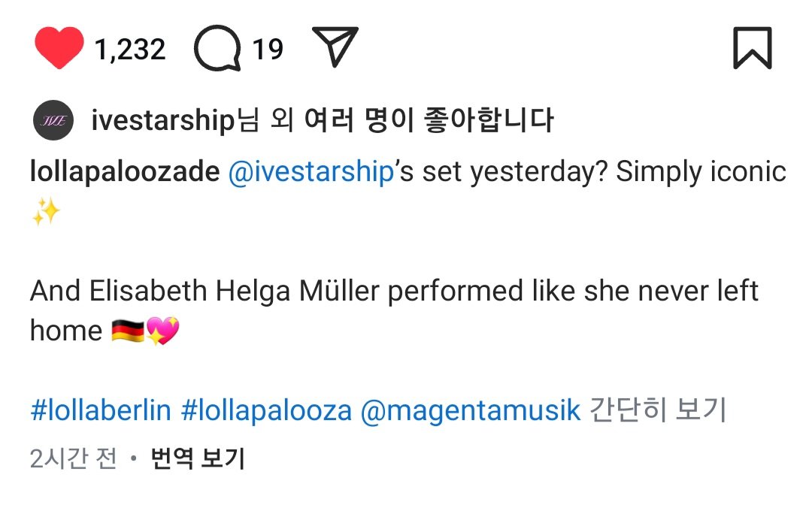The width and height of the screenshot is (812, 520).
Task: Visit the @magentamusik mention
Action: point(471,410)
